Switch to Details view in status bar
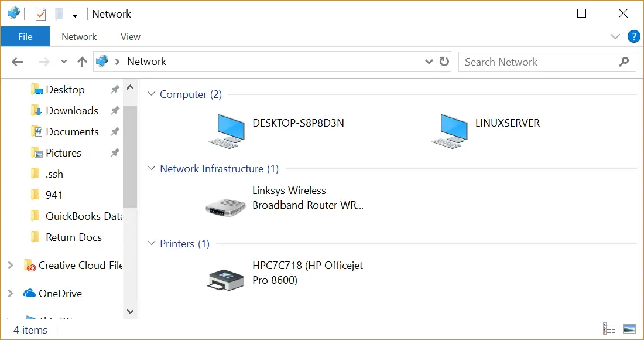This screenshot has width=644, height=340. (609, 328)
